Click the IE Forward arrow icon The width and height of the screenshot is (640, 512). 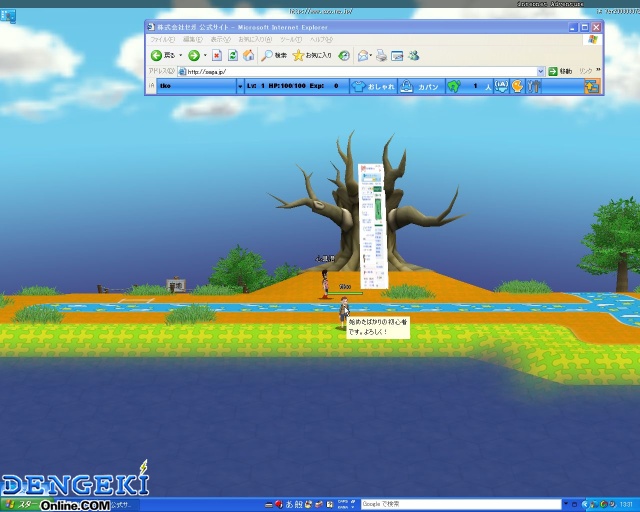tap(194, 56)
